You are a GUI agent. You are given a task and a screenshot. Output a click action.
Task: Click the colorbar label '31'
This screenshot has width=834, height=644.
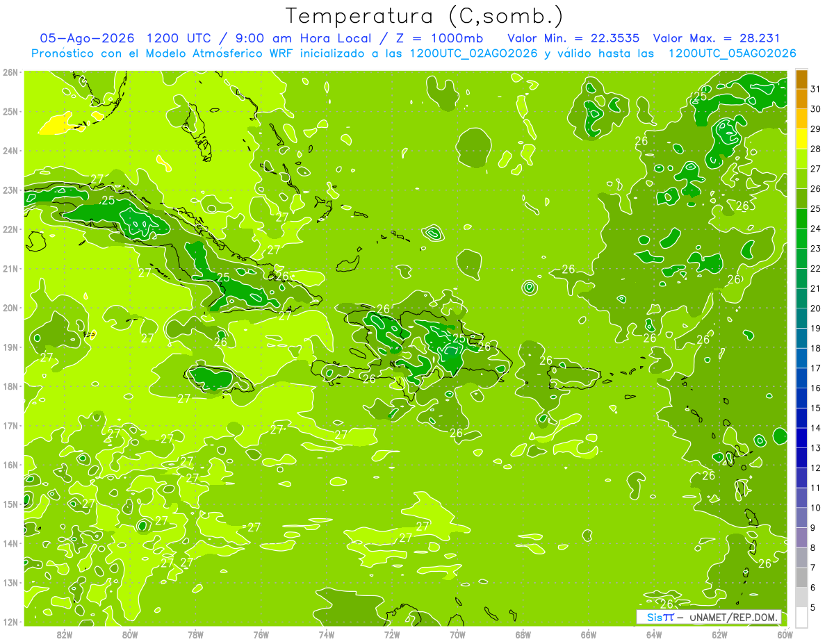[x=816, y=90]
